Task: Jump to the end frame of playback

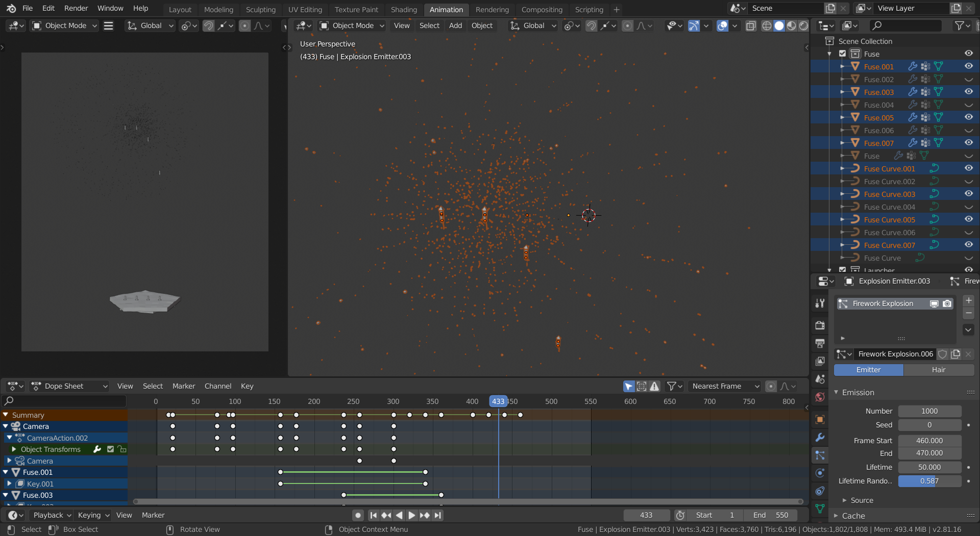Action: point(437,515)
